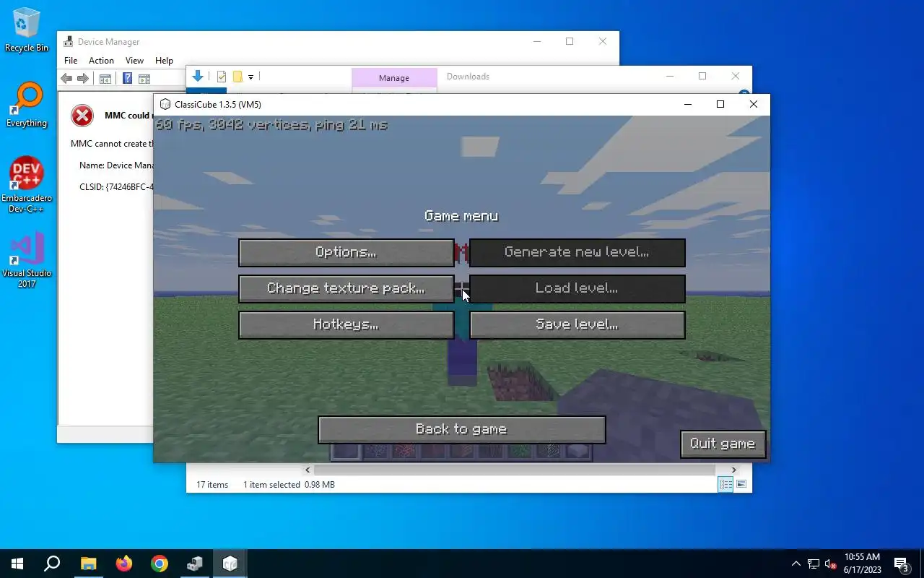Open the Options menu in ClassiCube
Viewport: 924px width, 578px height.
346,252
